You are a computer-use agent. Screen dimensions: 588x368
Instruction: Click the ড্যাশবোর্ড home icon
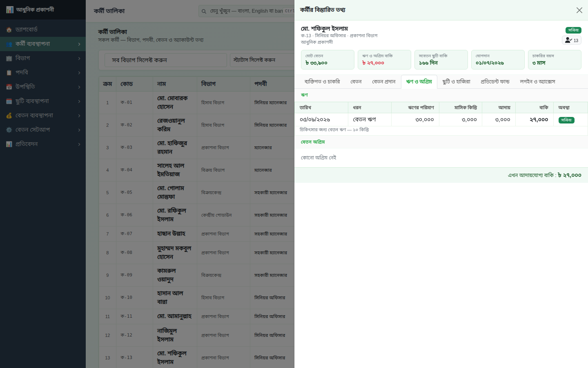(x=9, y=30)
